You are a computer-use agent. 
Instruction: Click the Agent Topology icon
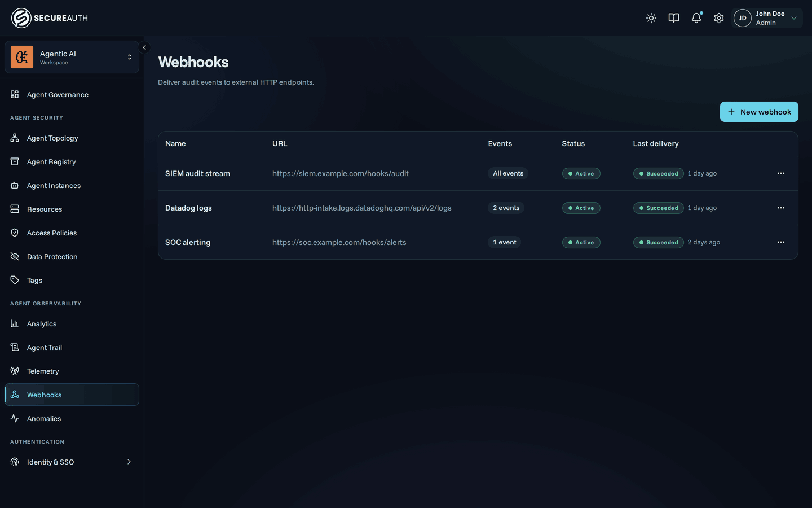click(15, 138)
